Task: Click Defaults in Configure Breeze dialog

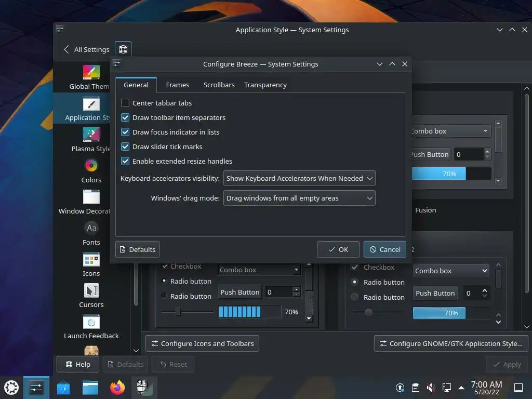Action: coord(137,250)
